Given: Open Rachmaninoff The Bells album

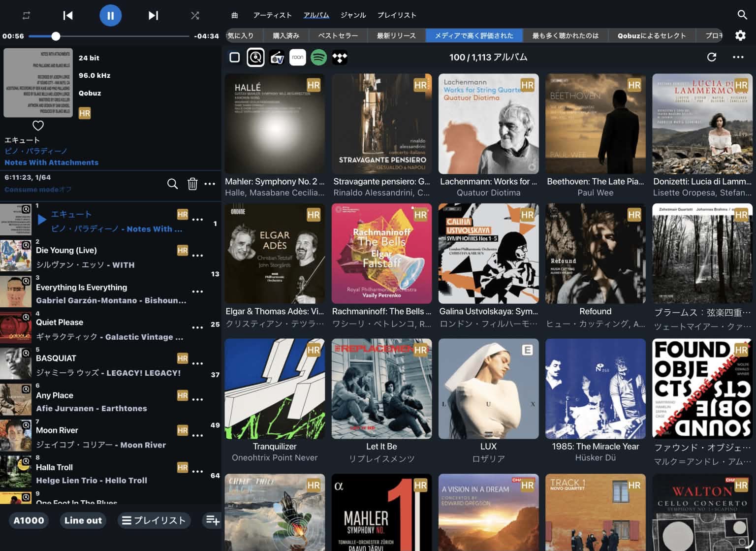Looking at the screenshot, I should [381, 254].
